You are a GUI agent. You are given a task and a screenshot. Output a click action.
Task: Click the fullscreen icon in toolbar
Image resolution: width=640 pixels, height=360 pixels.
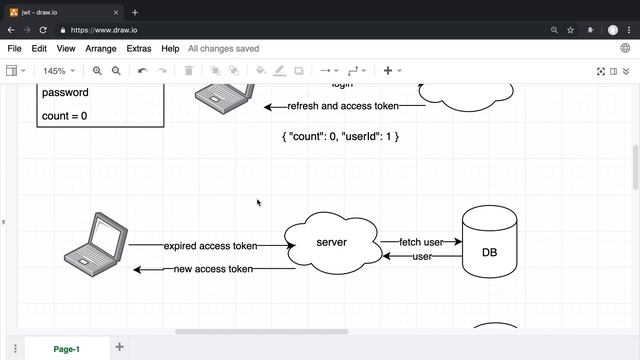[x=601, y=71]
